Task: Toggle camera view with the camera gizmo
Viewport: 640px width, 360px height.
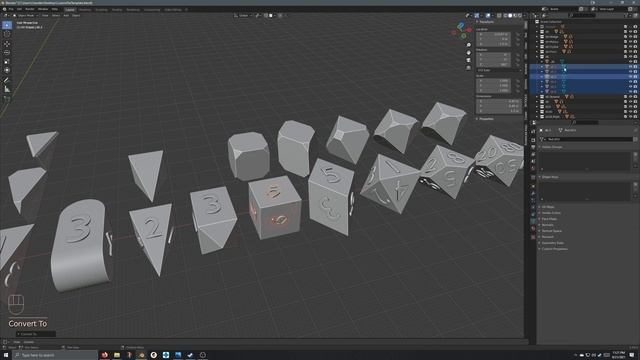Action: point(469,60)
